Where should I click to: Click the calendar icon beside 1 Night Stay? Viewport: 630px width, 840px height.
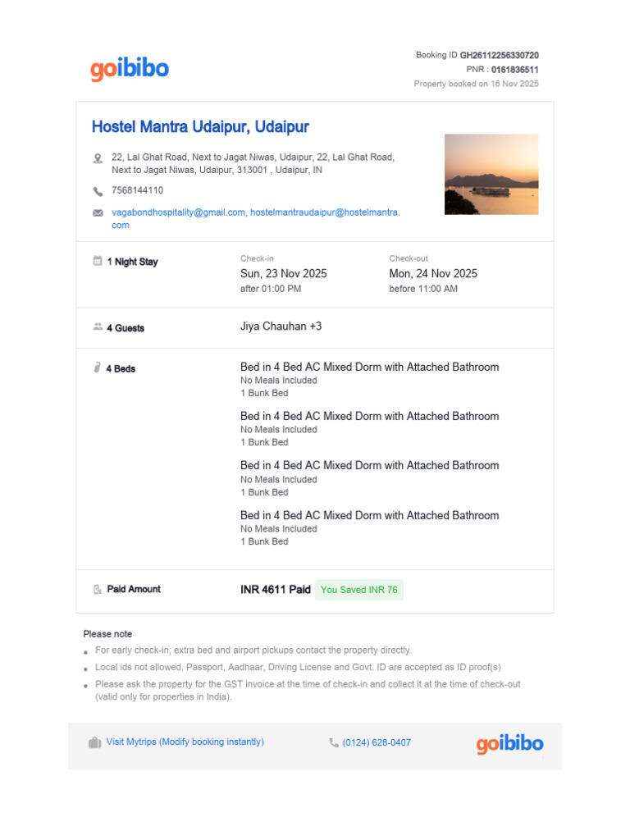click(x=98, y=261)
